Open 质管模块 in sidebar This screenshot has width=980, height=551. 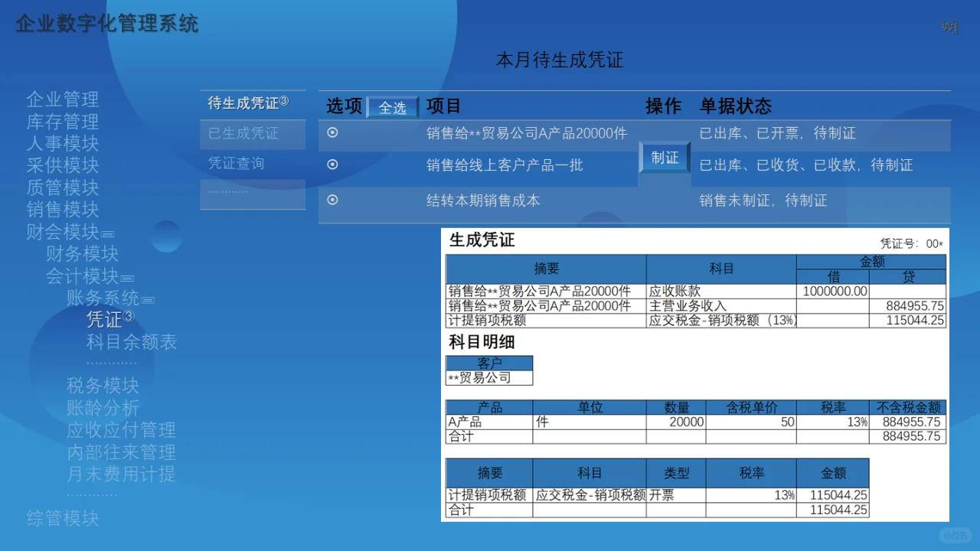click(63, 187)
